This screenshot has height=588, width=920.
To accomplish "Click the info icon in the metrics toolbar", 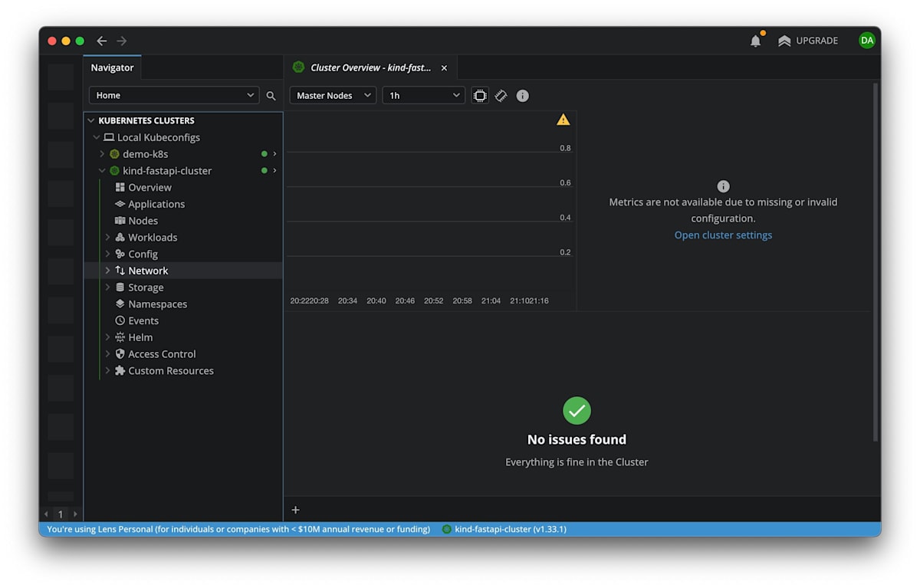I will click(522, 96).
